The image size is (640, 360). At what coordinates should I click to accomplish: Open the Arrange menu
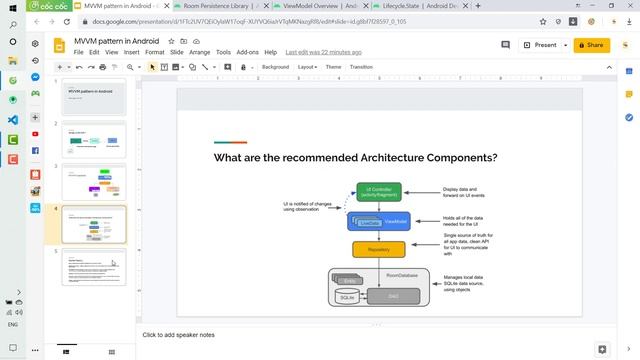point(200,52)
